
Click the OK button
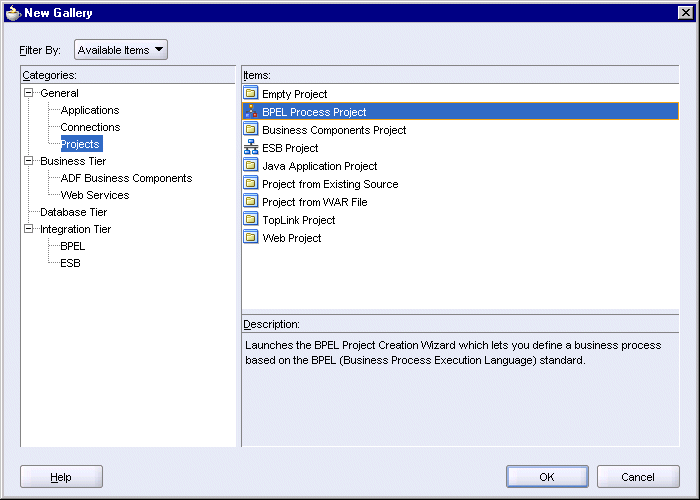(x=547, y=477)
